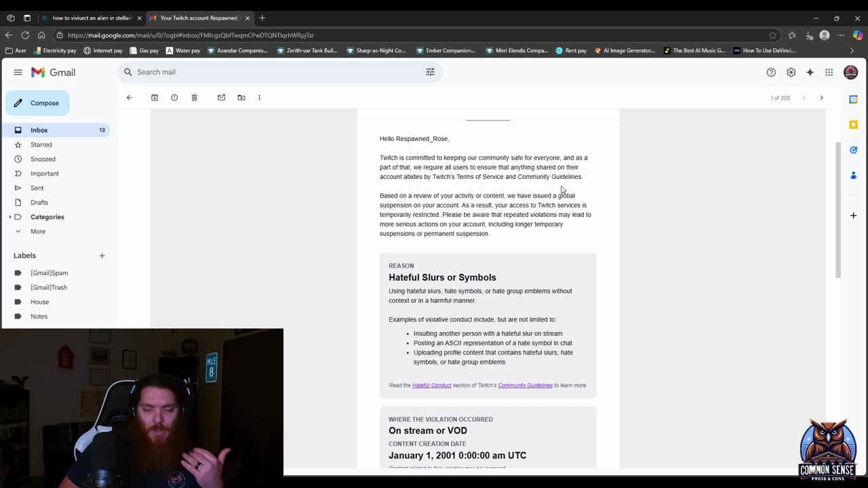The height and width of the screenshot is (488, 868).
Task: Compose a new email
Action: click(x=37, y=103)
